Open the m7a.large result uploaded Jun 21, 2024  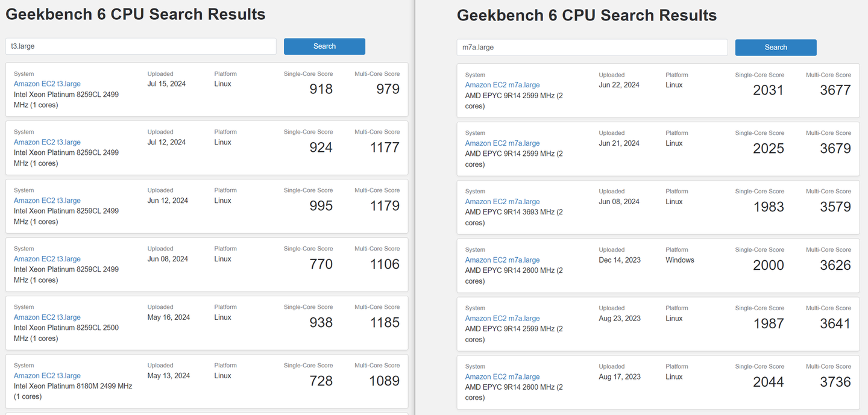502,144
